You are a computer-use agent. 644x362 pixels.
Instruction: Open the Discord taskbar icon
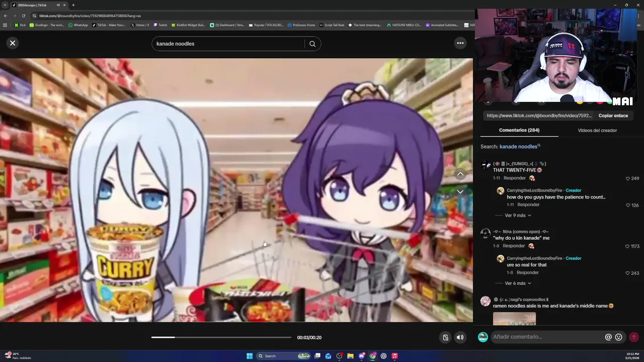pyautogui.click(x=362, y=356)
